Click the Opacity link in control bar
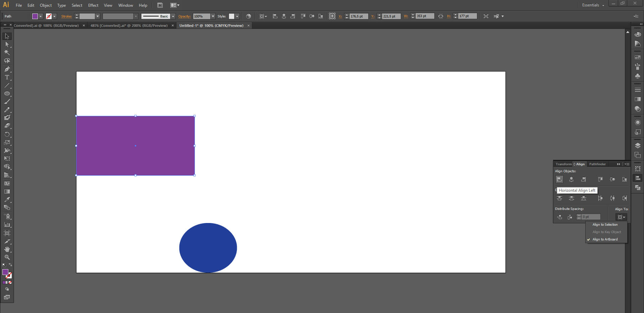Image resolution: width=644 pixels, height=313 pixels. pyautogui.click(x=184, y=16)
